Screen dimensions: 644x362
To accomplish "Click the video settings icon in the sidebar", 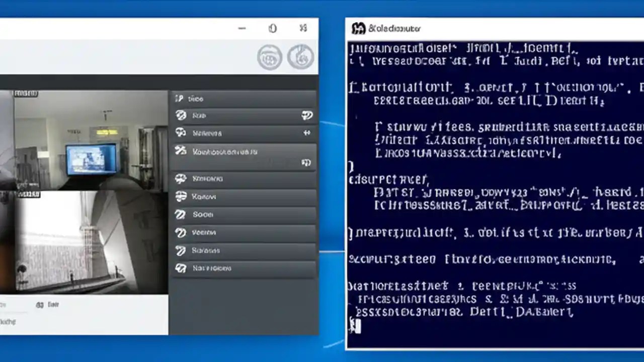I will pos(181,232).
